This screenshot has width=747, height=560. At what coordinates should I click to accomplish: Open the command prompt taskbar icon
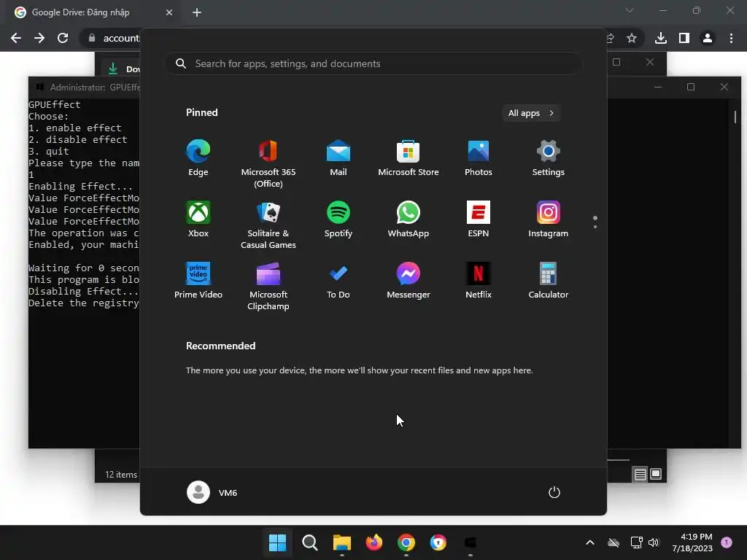pyautogui.click(x=471, y=542)
